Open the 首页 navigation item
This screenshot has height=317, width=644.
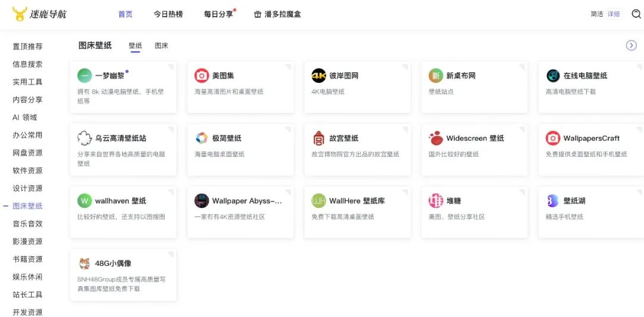pyautogui.click(x=125, y=14)
